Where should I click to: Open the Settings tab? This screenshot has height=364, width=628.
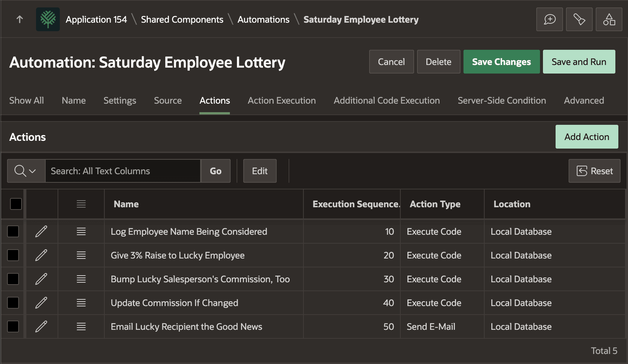120,100
